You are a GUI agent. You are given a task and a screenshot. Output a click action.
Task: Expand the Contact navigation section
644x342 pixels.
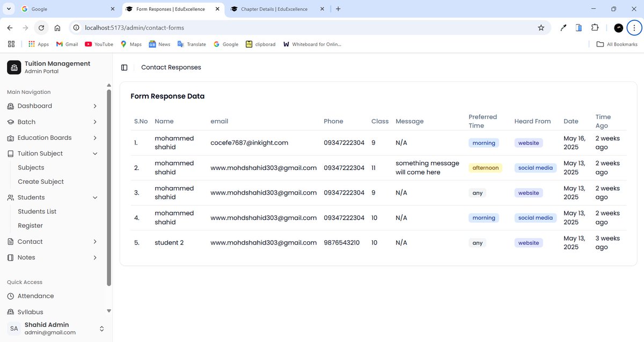[x=95, y=241]
